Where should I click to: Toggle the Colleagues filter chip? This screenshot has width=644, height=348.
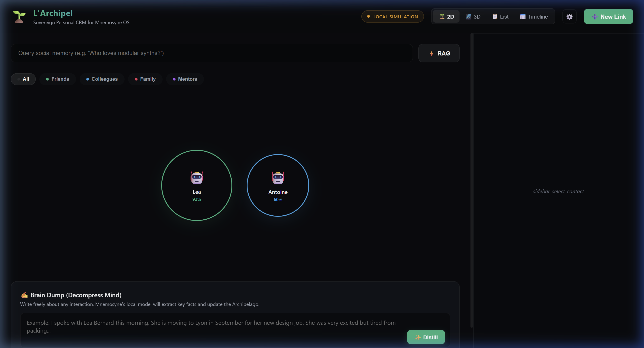coord(102,79)
